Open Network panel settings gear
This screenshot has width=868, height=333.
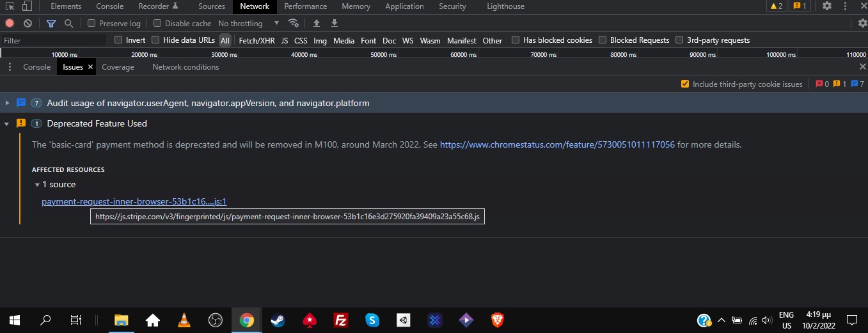[862, 23]
